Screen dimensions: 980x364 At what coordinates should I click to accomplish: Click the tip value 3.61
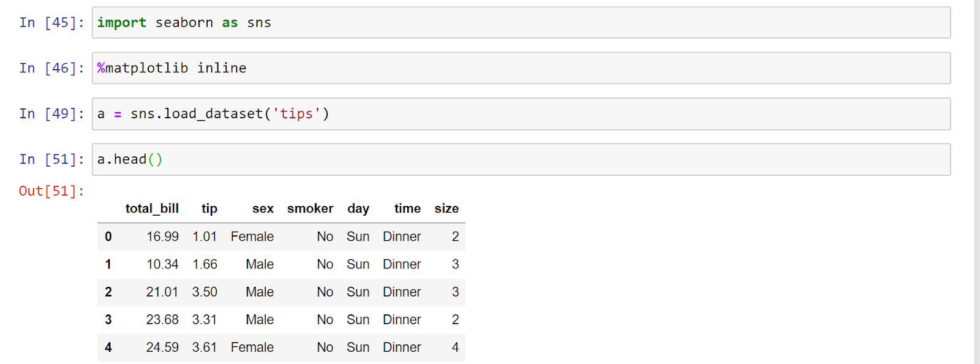coord(205,347)
